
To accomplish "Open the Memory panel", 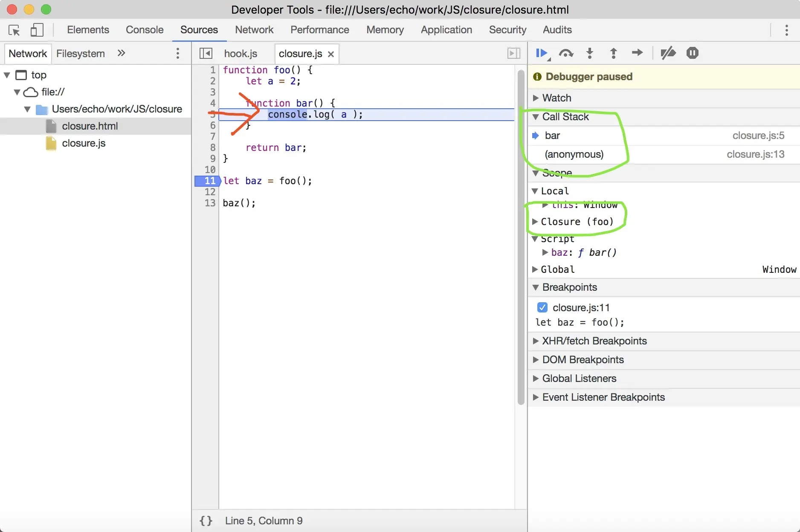I will click(385, 30).
